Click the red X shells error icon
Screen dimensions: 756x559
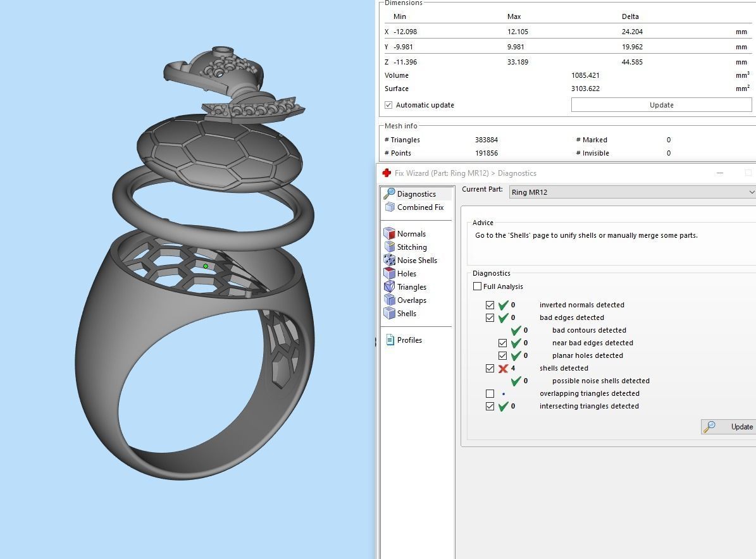(x=503, y=368)
